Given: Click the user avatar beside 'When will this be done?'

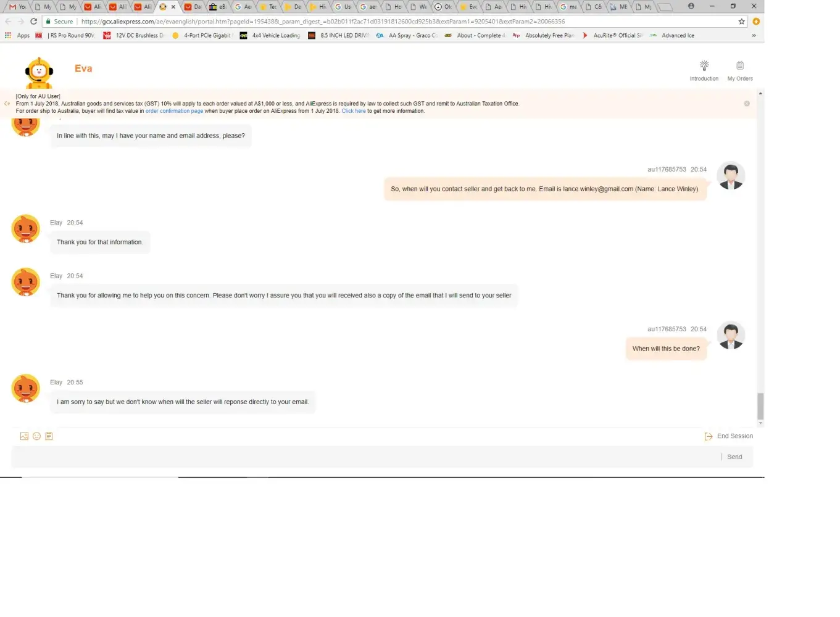Looking at the screenshot, I should [731, 336].
